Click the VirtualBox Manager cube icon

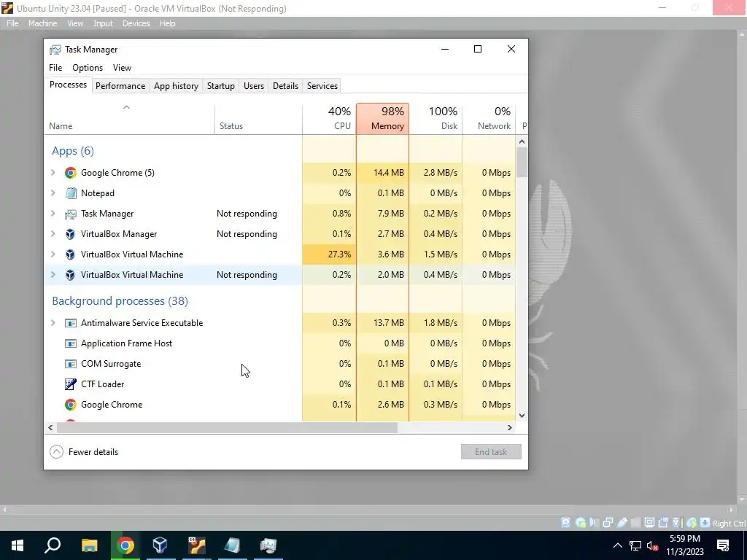click(x=71, y=234)
